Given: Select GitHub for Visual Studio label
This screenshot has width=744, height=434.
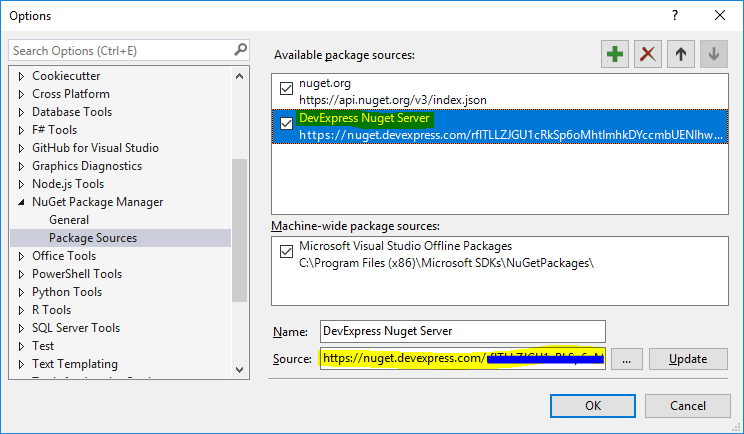Looking at the screenshot, I should pos(95,148).
